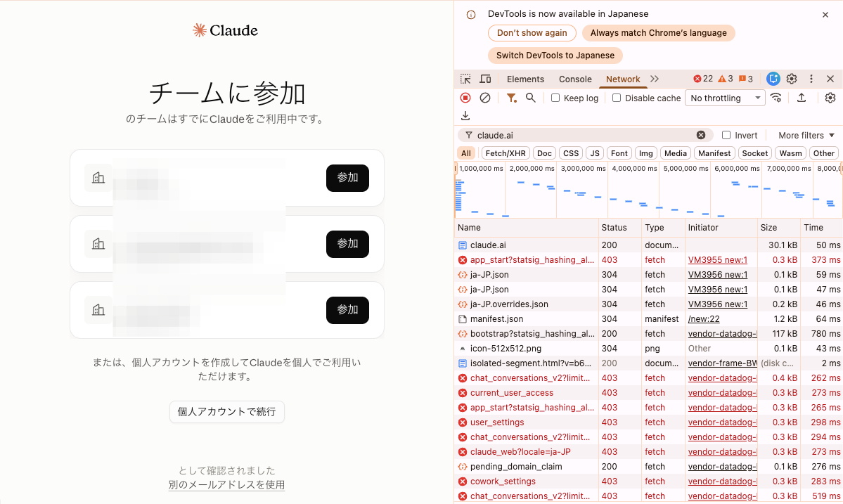The height and width of the screenshot is (504, 843).
Task: Select the claude.ai document request row
Action: click(x=648, y=245)
